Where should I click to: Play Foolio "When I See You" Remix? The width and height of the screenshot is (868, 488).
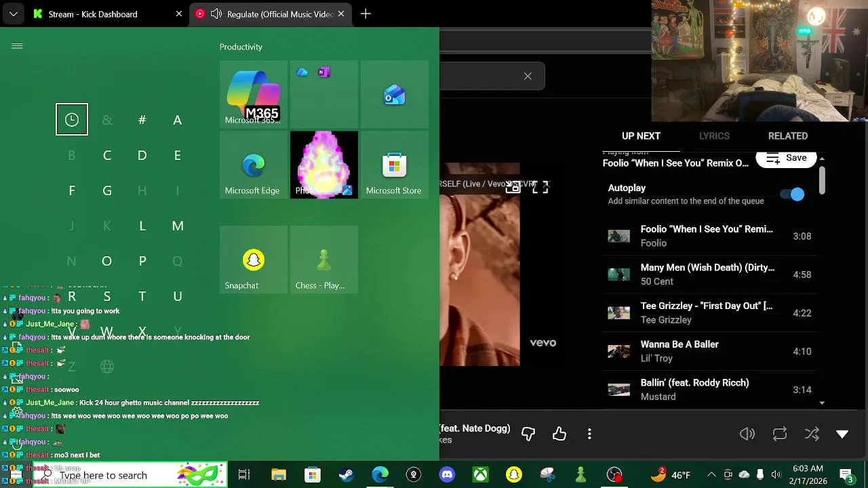click(x=711, y=236)
